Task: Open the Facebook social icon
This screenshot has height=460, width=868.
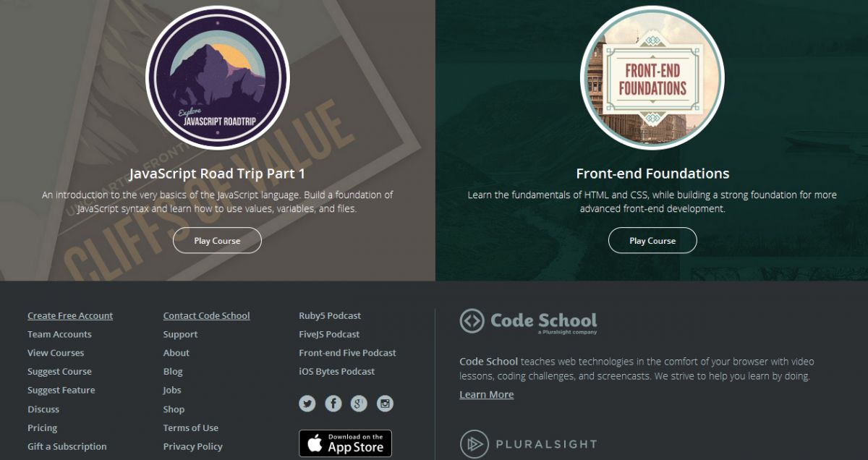Action: pos(333,404)
